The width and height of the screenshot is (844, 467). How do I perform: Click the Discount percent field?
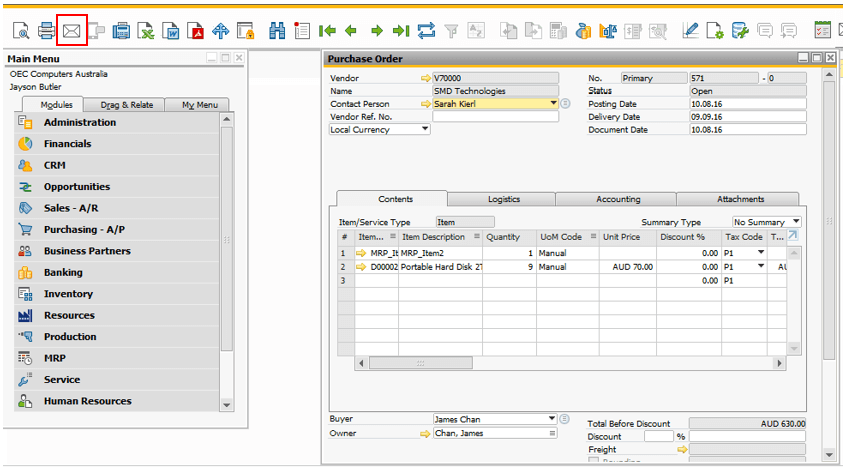pos(659,436)
